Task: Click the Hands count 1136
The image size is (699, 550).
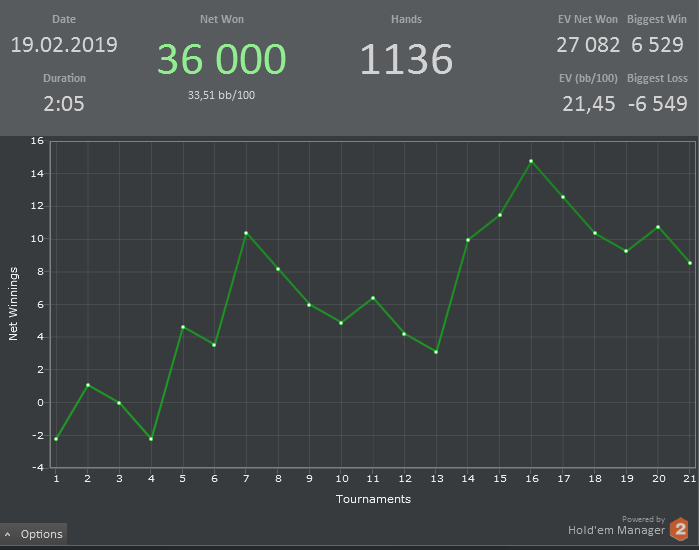Action: [x=406, y=59]
